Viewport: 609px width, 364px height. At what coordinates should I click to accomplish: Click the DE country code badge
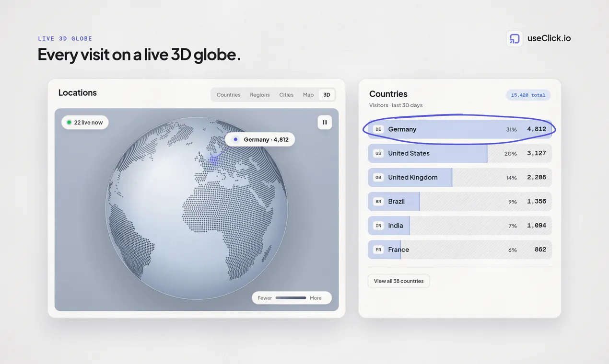tap(378, 129)
